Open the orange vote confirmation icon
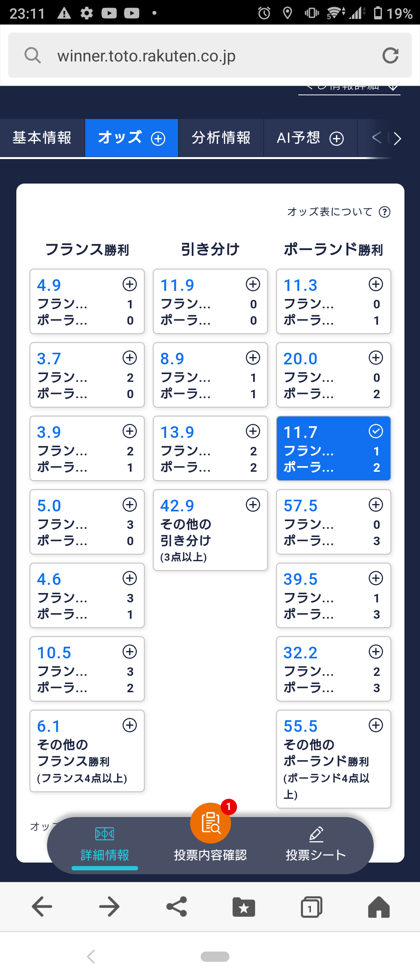Image resolution: width=420 pixels, height=980 pixels. (x=210, y=823)
